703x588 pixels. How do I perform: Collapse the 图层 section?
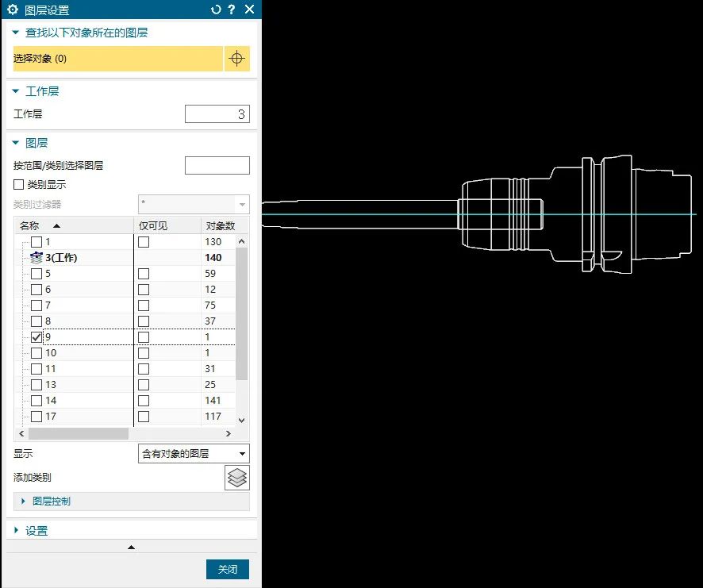[x=16, y=143]
